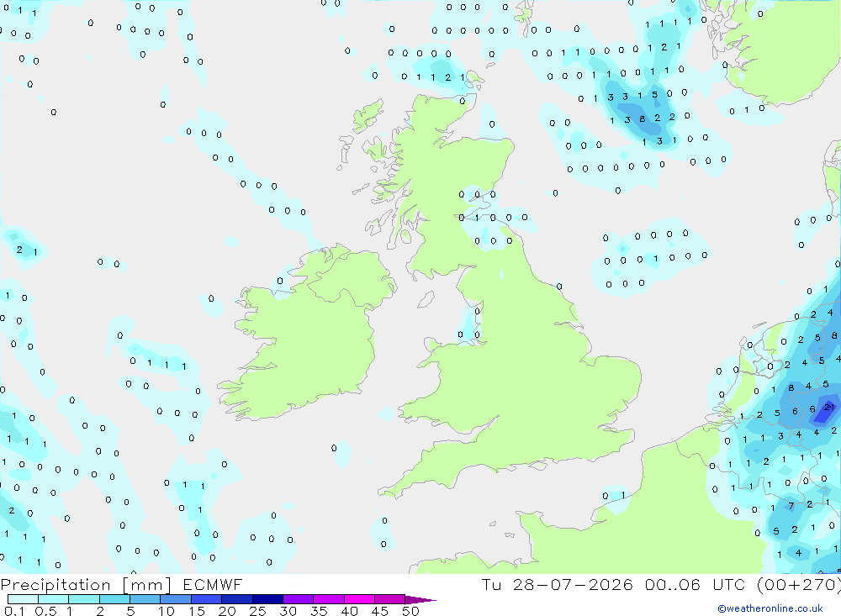Image resolution: width=841 pixels, height=616 pixels.
Task: Click the '7' precipitation value on the map
Action: (x=791, y=506)
